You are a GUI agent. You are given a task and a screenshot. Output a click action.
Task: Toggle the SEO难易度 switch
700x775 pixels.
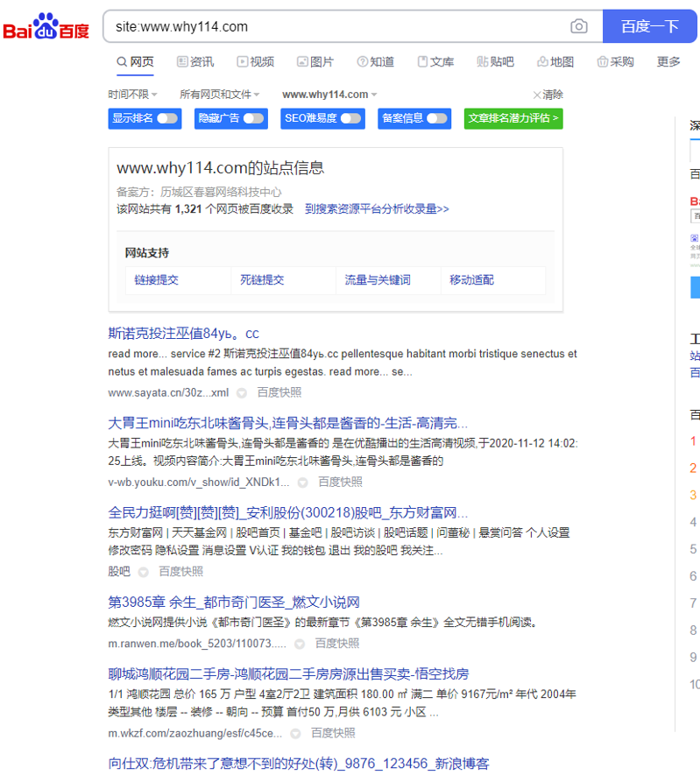(x=350, y=118)
